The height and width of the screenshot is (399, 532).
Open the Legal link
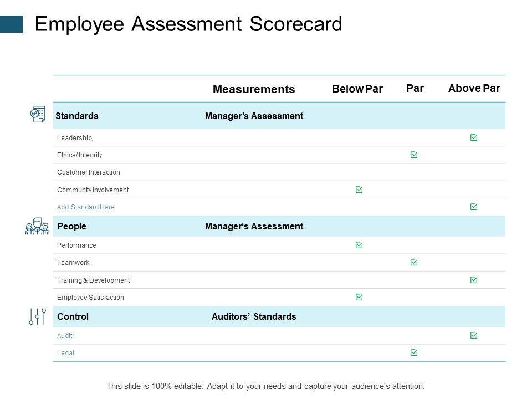[65, 353]
